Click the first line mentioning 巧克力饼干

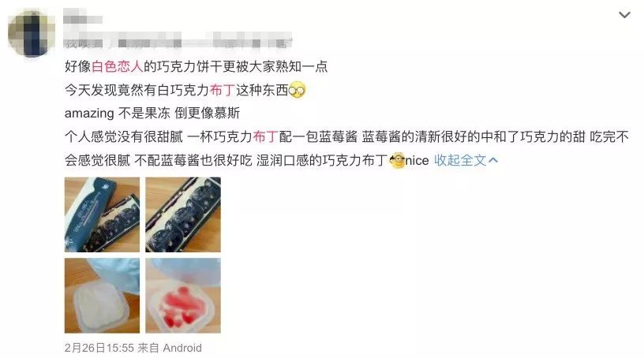(196, 66)
